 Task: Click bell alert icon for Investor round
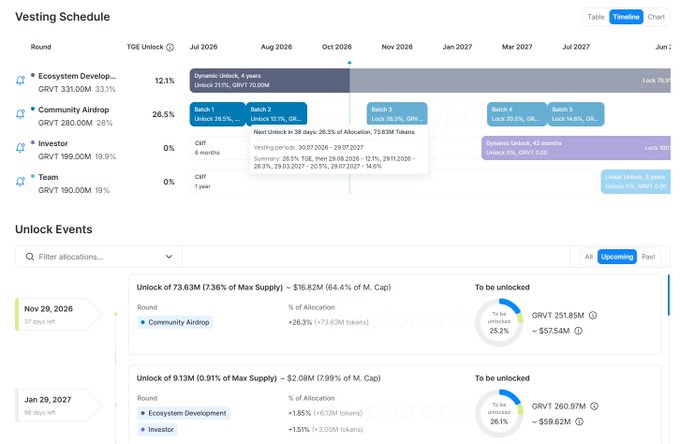pyautogui.click(x=20, y=148)
